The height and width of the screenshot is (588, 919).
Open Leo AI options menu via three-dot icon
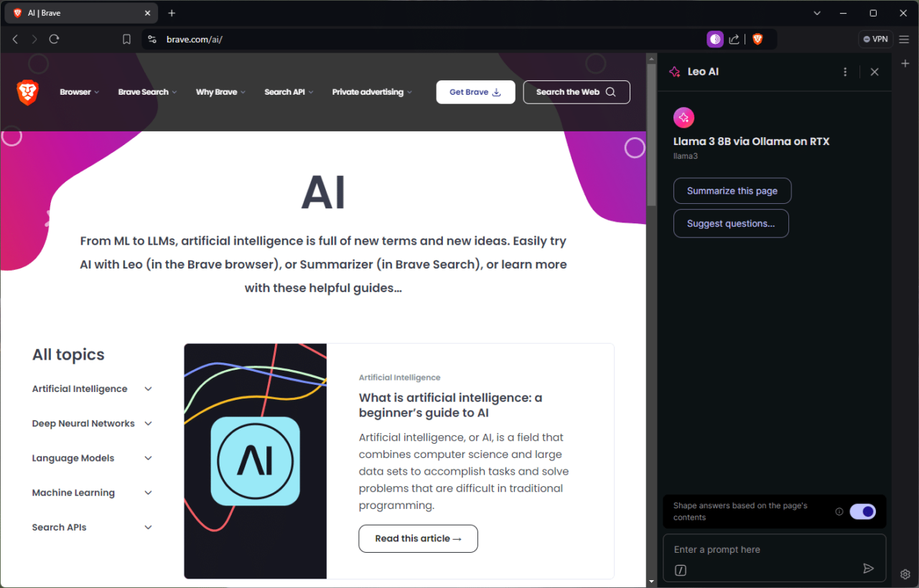[x=845, y=71]
